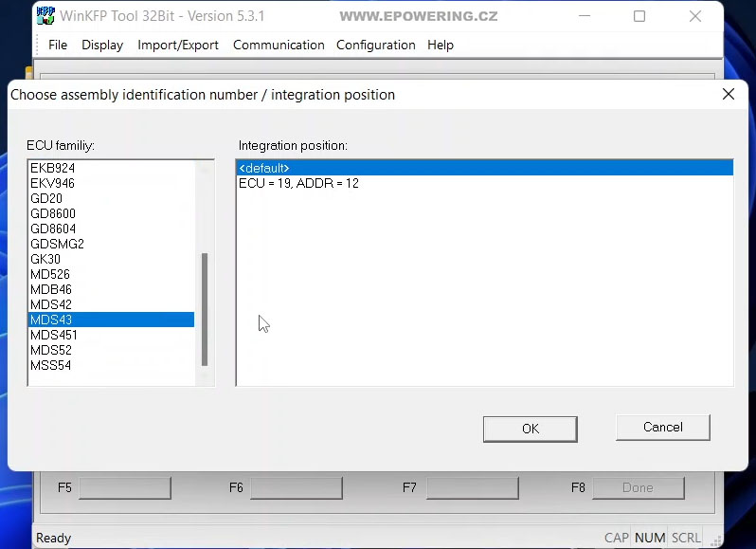Select GD8604 ECU family entry
Image resolution: width=756 pixels, height=549 pixels.
[x=112, y=229]
